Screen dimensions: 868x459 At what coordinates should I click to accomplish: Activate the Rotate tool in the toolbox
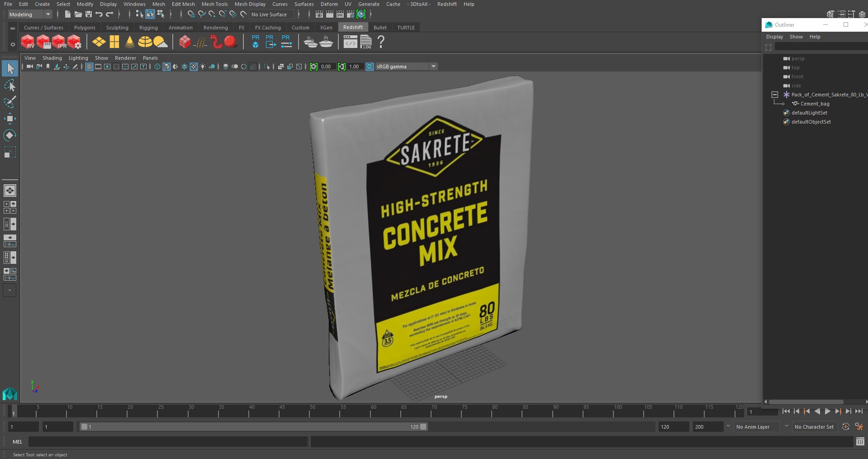point(9,135)
